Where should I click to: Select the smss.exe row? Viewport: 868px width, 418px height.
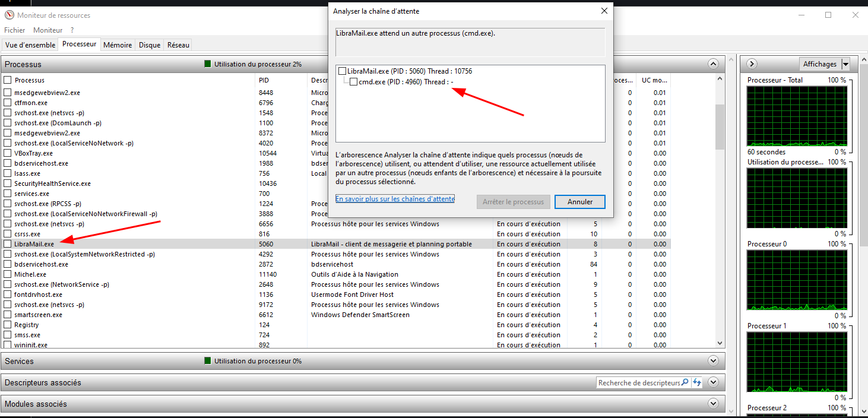click(x=335, y=335)
